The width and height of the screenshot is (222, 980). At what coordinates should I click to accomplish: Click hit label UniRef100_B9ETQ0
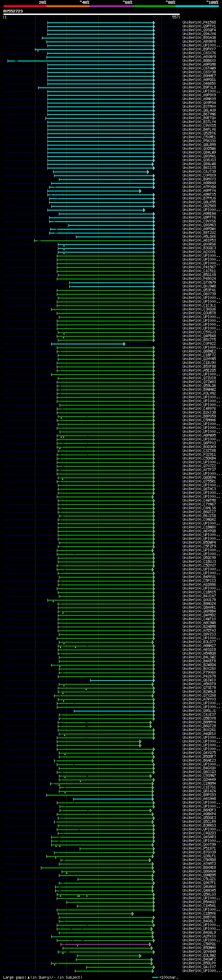point(199,118)
